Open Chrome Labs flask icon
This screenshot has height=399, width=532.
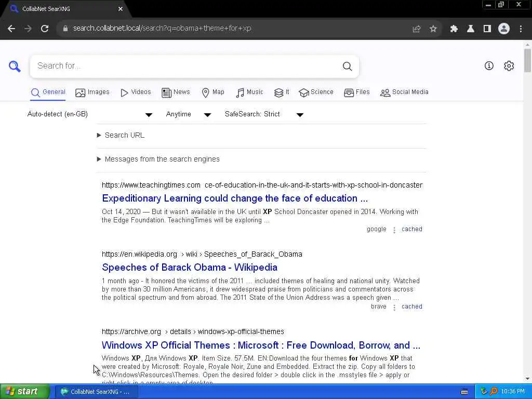point(471,29)
